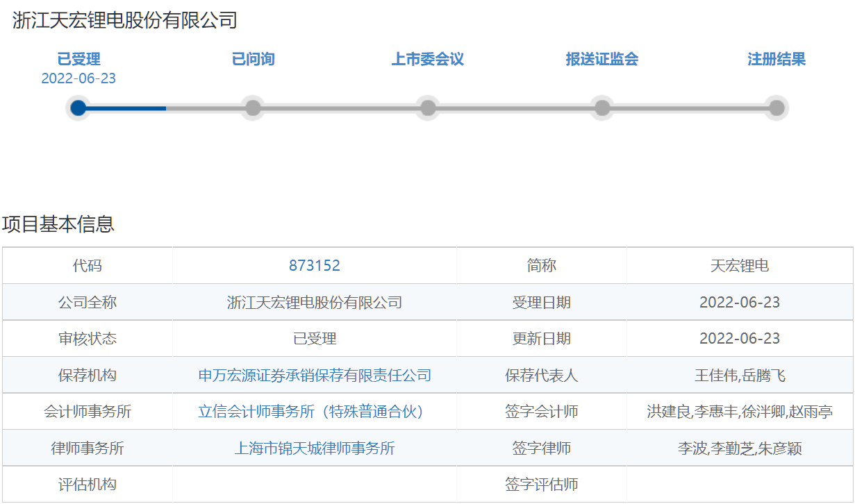Select the gray dot under 注册结果

click(x=777, y=108)
